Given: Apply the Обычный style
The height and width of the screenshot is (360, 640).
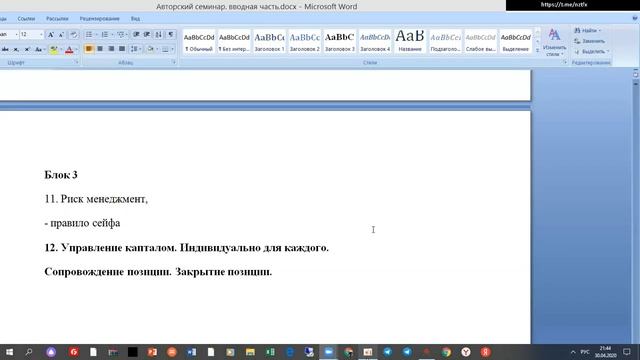Looking at the screenshot, I should [x=199, y=42].
